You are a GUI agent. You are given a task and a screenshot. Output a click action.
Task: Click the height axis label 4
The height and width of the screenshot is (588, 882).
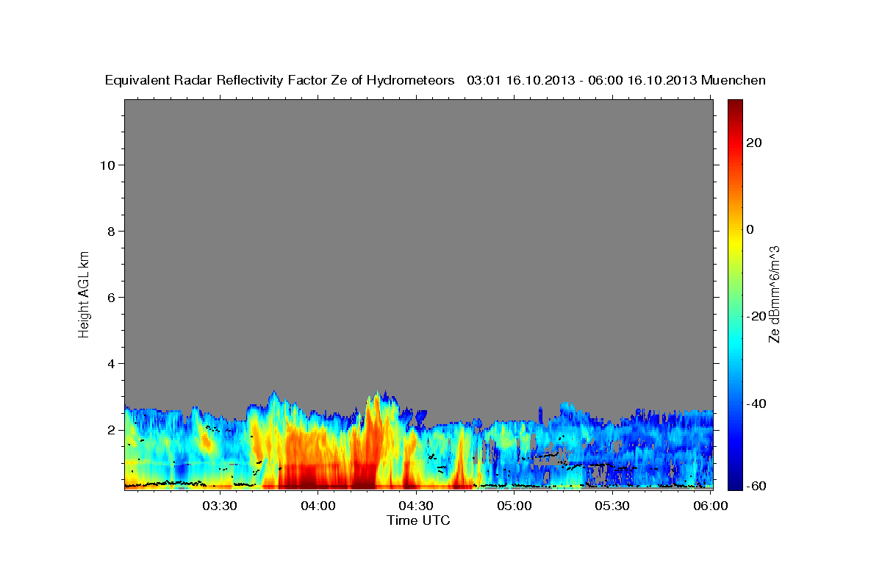coord(111,363)
